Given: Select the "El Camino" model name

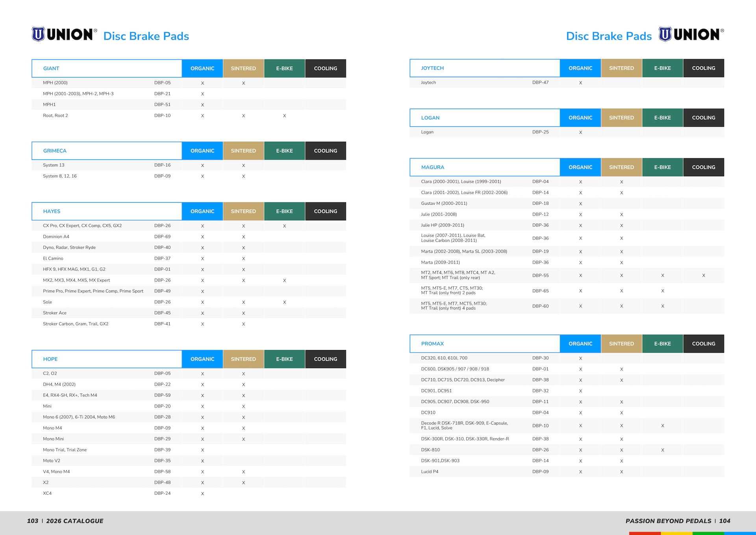Looking at the screenshot, I should (x=53, y=258).
